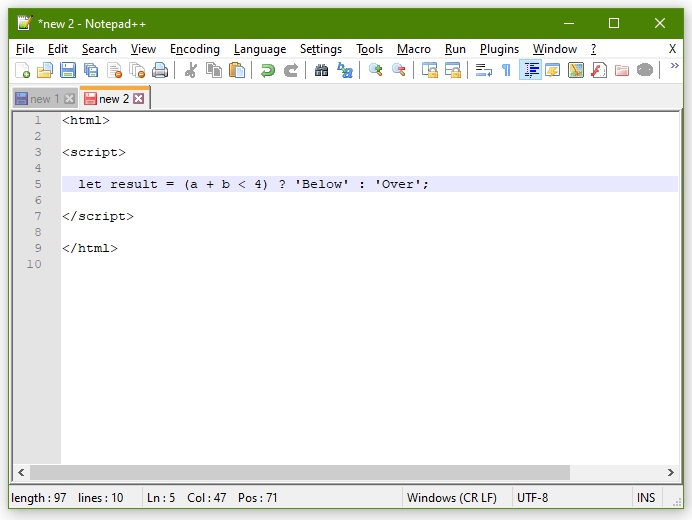Zoom out on the editor text
Screen dimensions: 692x520
399,70
